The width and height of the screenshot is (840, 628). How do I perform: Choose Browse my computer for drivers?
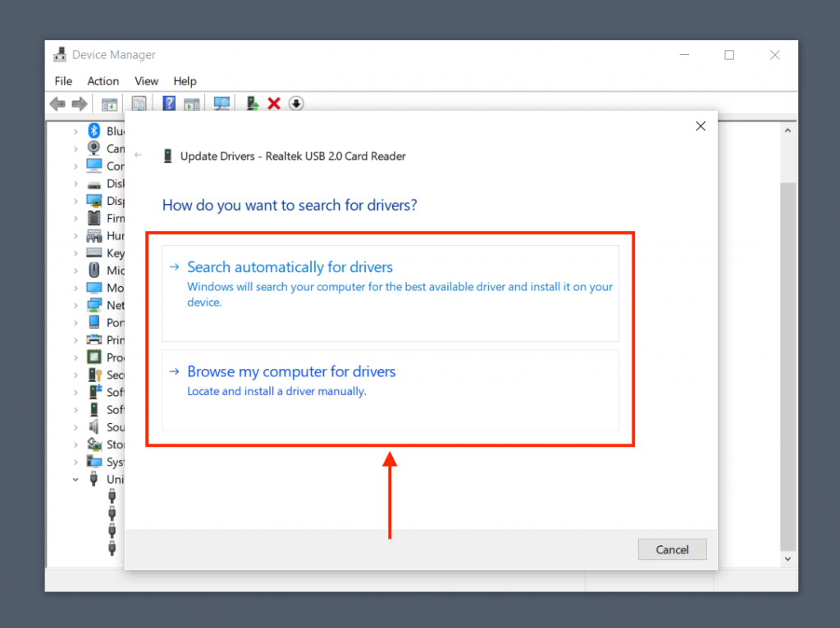tap(291, 372)
